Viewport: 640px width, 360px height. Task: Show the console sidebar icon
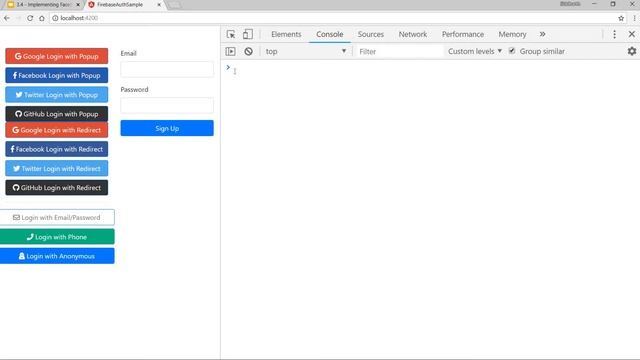231,51
